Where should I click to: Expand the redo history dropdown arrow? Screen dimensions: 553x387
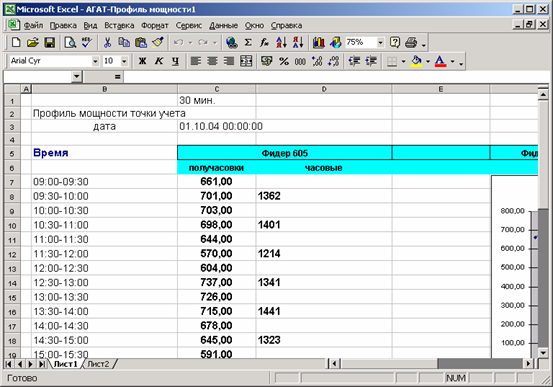[x=214, y=43]
